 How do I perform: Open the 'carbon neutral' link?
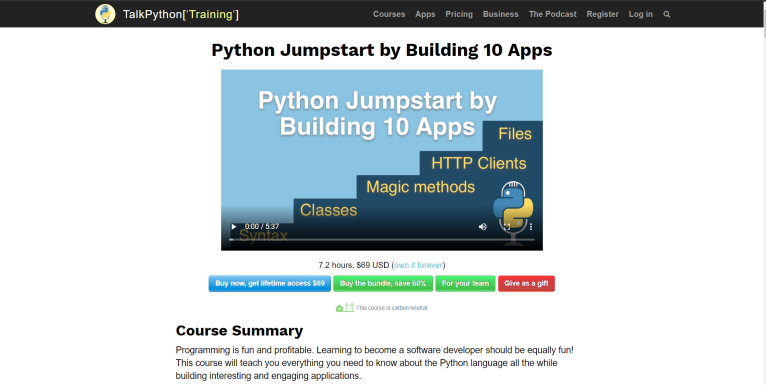(409, 308)
